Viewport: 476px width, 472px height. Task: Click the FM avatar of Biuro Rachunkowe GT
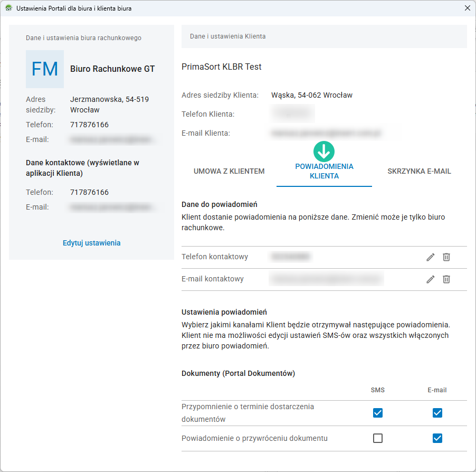coord(45,69)
